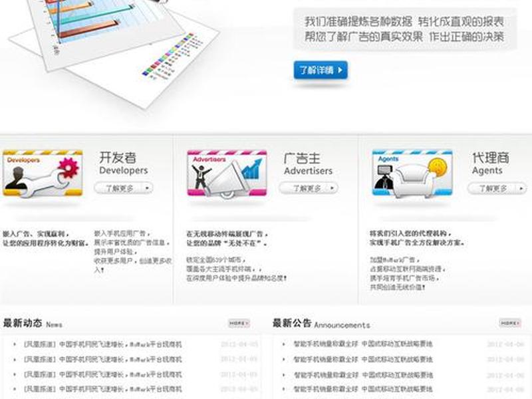The height and width of the screenshot is (399, 532).
Task: Click 了解更多 under 代理商 Agents
Action: coord(497,188)
